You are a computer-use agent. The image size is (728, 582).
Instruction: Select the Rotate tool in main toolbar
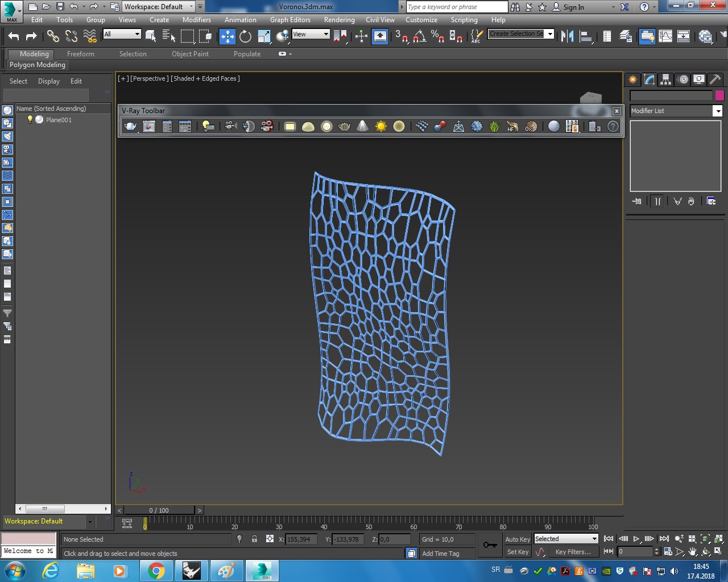245,36
